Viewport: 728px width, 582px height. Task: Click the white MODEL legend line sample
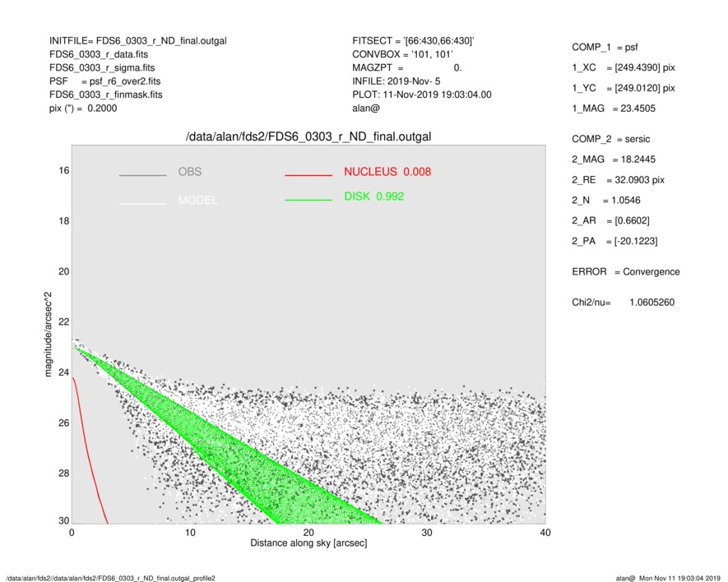[x=142, y=204]
